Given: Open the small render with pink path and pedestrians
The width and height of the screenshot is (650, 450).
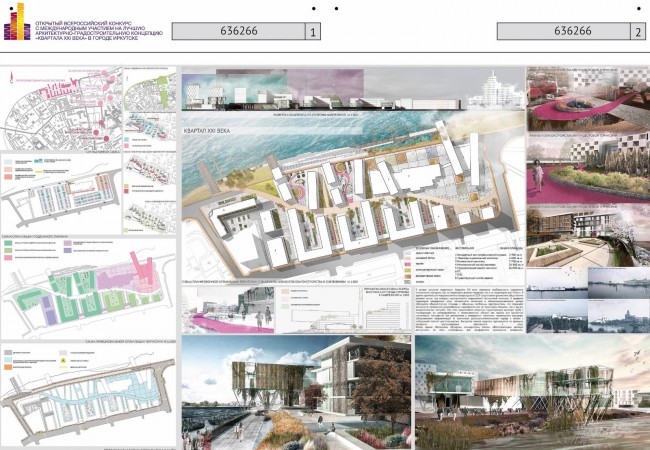Looking at the screenshot, I should click(x=228, y=310).
